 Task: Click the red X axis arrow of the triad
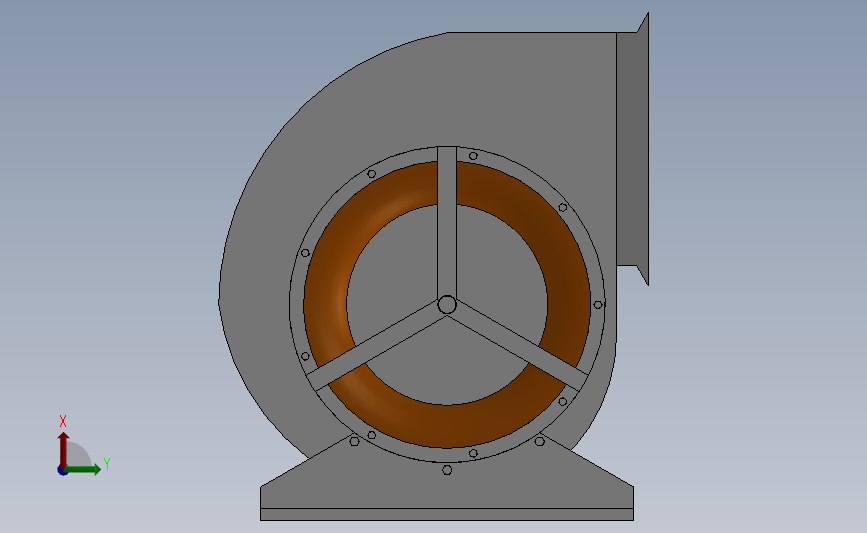pyautogui.click(x=63, y=450)
